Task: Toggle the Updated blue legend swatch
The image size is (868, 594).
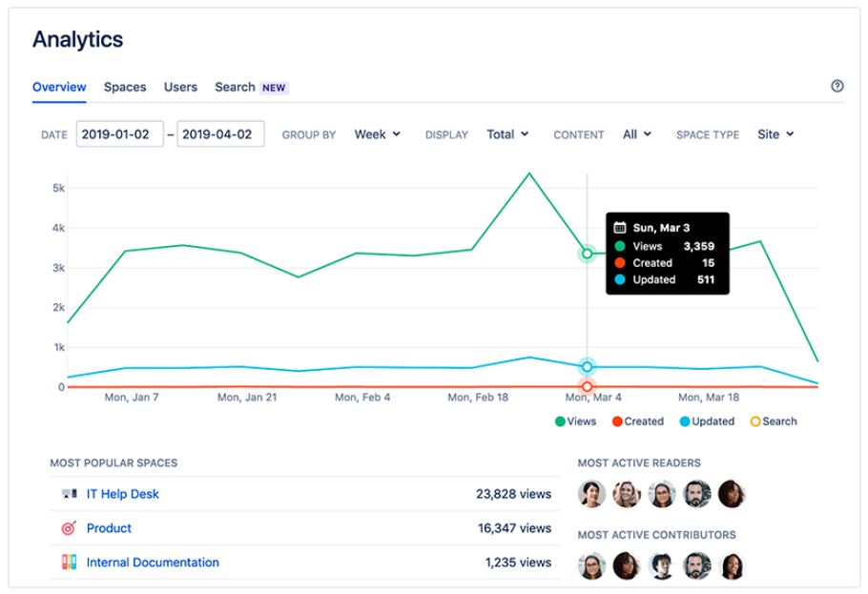Action: click(685, 421)
